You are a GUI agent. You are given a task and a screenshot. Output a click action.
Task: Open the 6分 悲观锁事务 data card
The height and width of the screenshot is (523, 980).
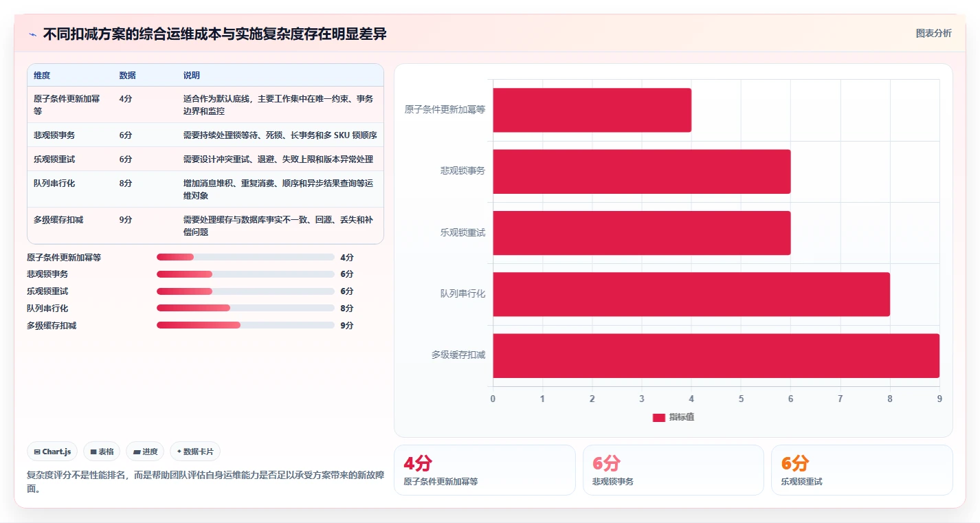tap(673, 470)
